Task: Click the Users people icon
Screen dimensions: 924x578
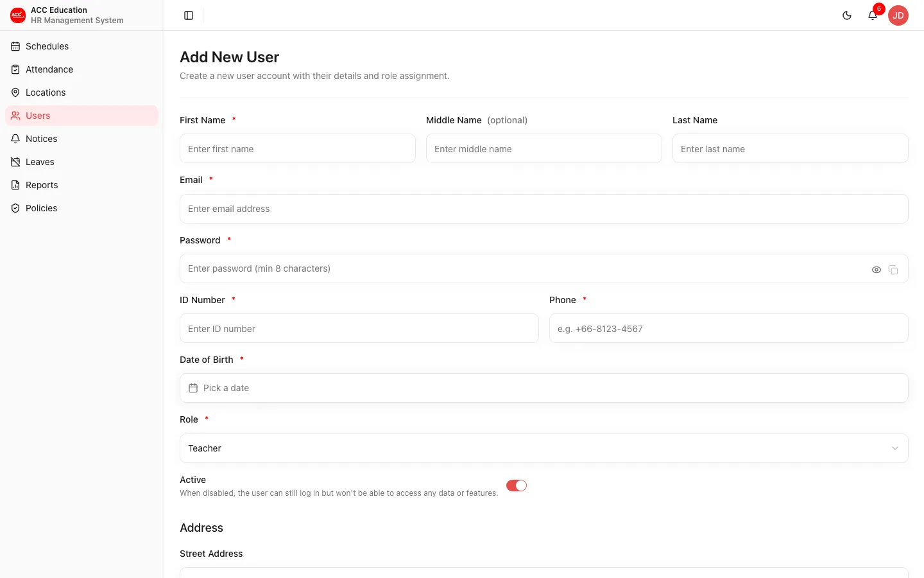Action: (x=15, y=116)
